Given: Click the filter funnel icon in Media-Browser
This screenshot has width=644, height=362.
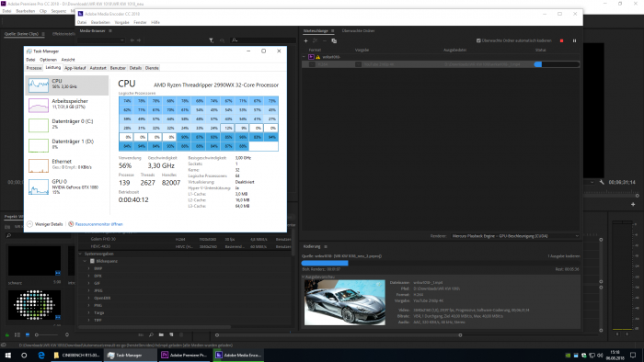Looking at the screenshot, I should click(211, 40).
